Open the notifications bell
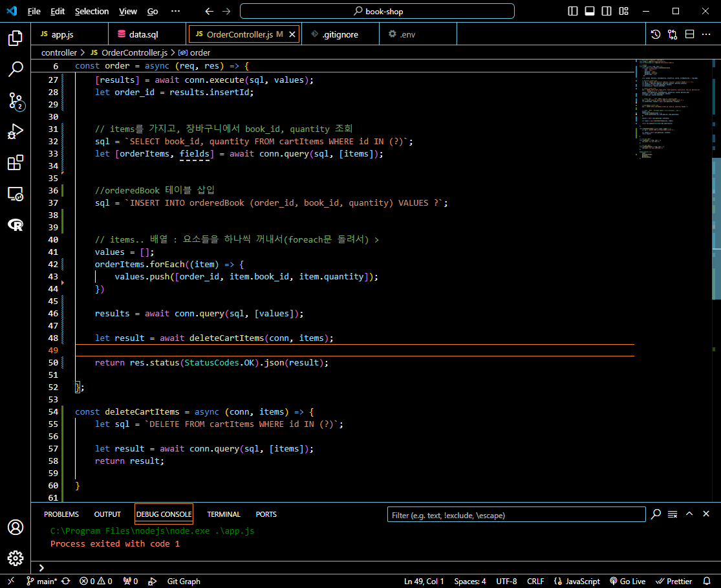 pyautogui.click(x=707, y=581)
